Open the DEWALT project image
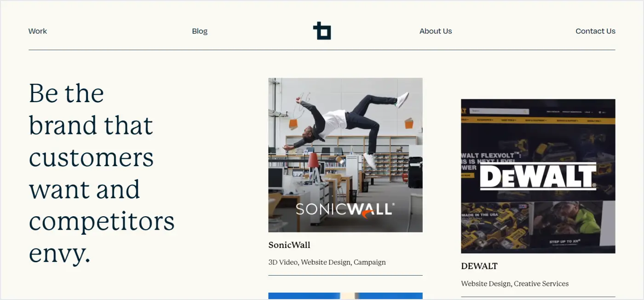The image size is (644, 300). pyautogui.click(x=538, y=176)
